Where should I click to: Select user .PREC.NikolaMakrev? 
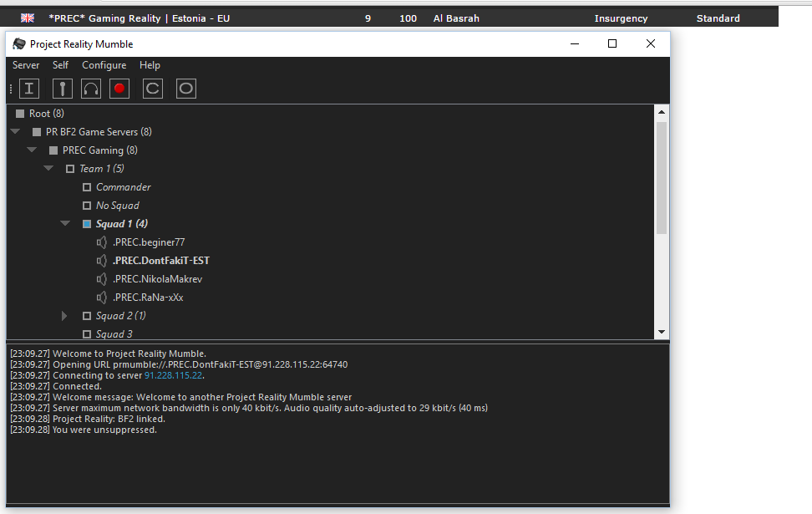point(157,279)
